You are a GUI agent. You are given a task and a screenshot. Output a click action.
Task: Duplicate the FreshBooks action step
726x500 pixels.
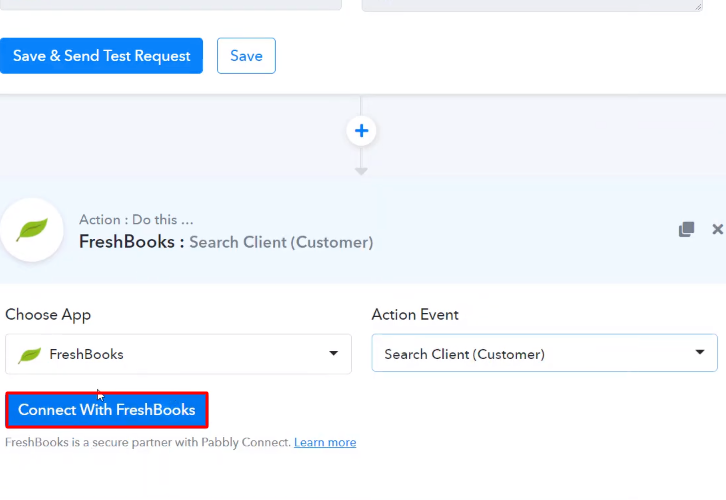coord(686,229)
